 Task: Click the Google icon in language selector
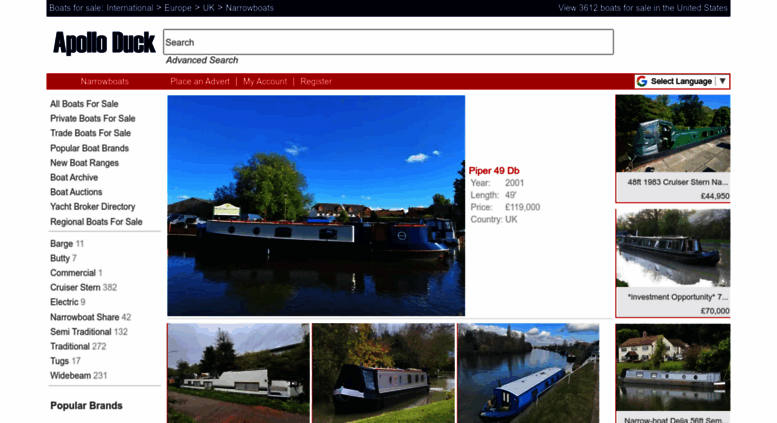click(x=642, y=81)
